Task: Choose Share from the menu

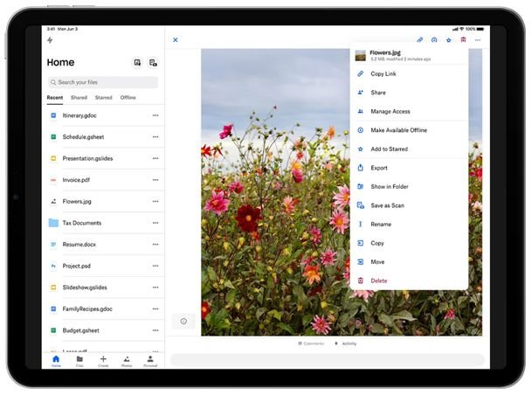Action: 409,93
